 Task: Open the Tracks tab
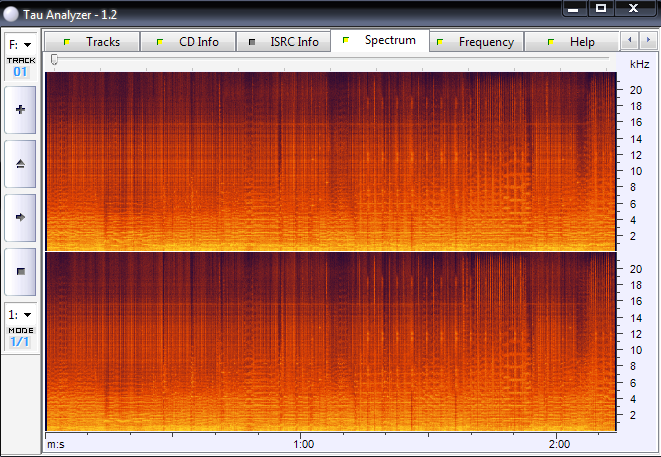tap(92, 42)
